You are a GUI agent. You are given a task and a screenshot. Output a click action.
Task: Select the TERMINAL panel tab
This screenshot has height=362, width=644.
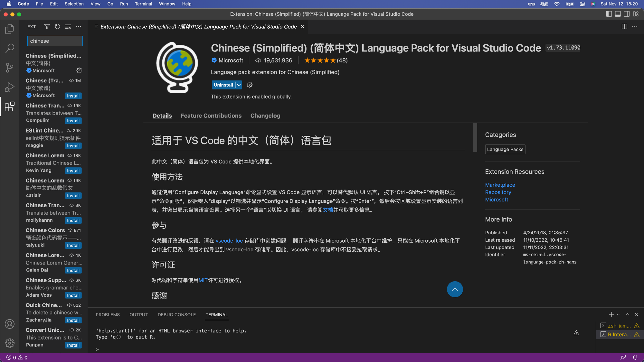(x=217, y=315)
